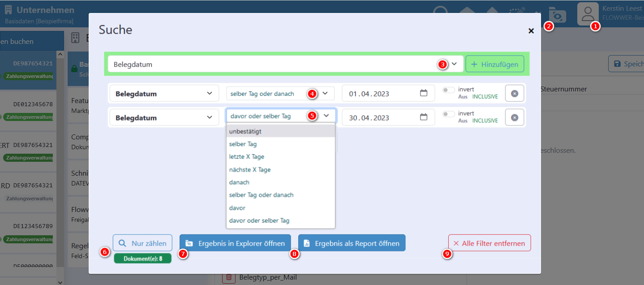Select 'letzte X Tage' from list
The width and height of the screenshot is (644, 285).
point(247,157)
